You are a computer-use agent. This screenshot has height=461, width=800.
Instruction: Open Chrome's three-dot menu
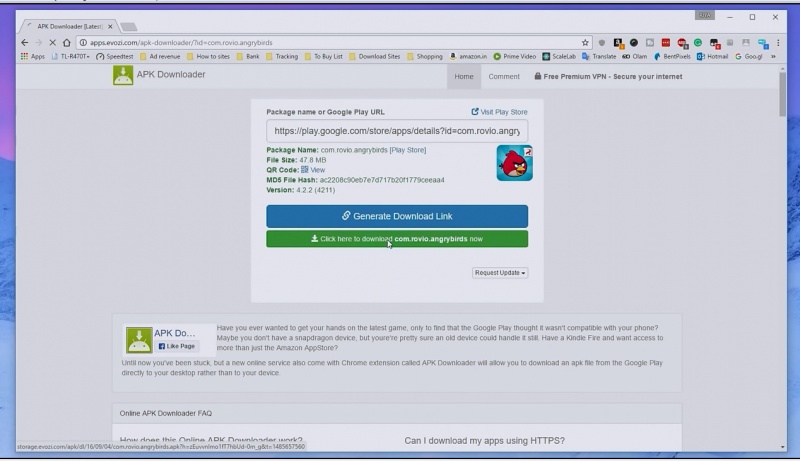coord(778,43)
